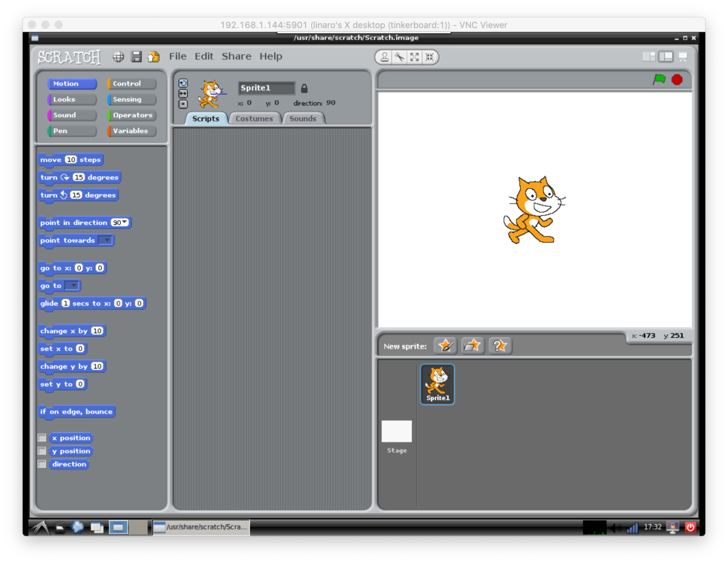Switch to the Sounds tab
Viewport: 728px width, 564px height.
click(x=303, y=118)
